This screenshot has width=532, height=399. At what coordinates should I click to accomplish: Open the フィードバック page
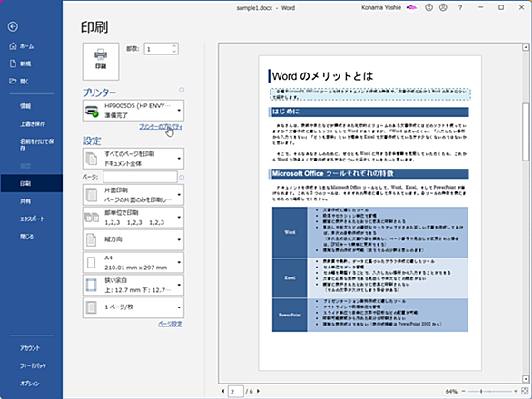click(33, 365)
